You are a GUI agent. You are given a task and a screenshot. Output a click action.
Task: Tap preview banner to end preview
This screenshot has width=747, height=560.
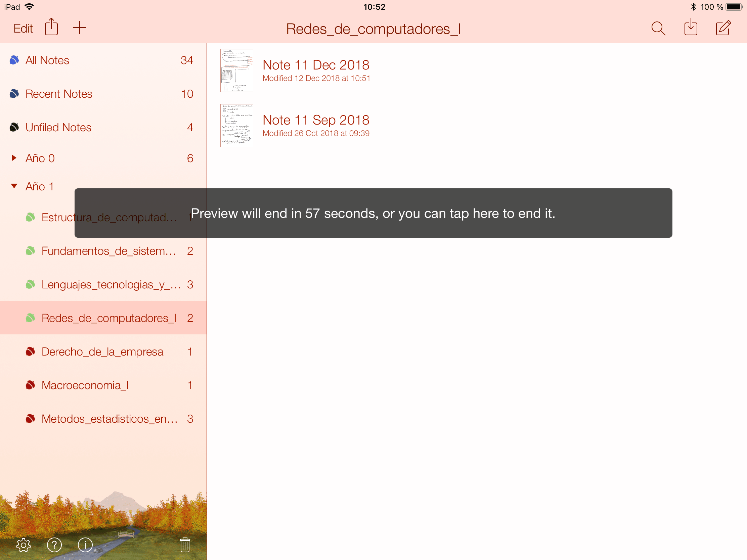(373, 213)
